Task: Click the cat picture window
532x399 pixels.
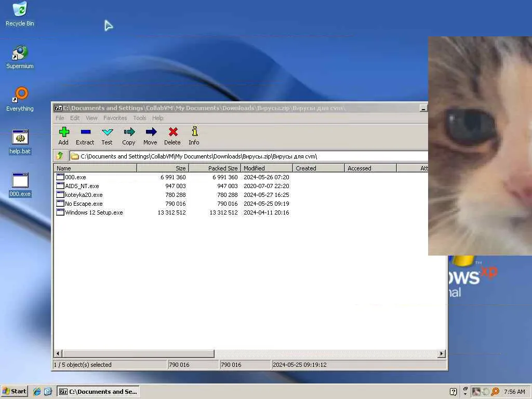Action: [x=480, y=146]
